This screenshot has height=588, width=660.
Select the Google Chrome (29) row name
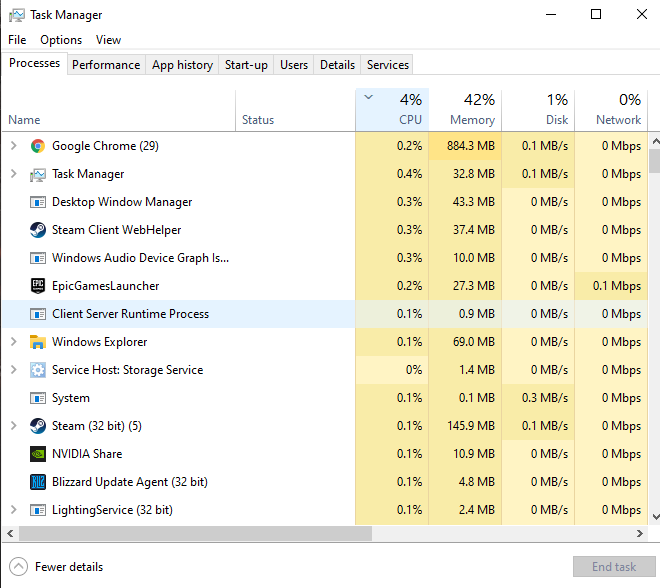tap(105, 146)
